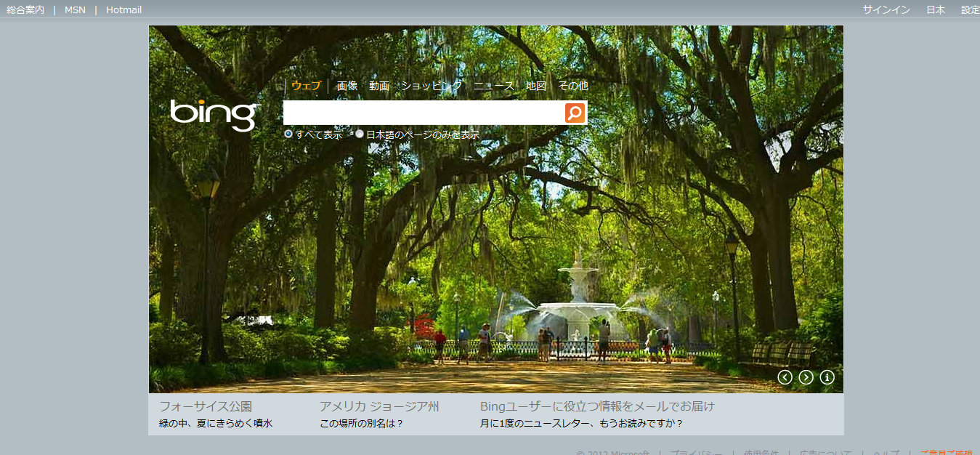
Task: Switch to the ウェブ search tab
Action: coord(306,86)
